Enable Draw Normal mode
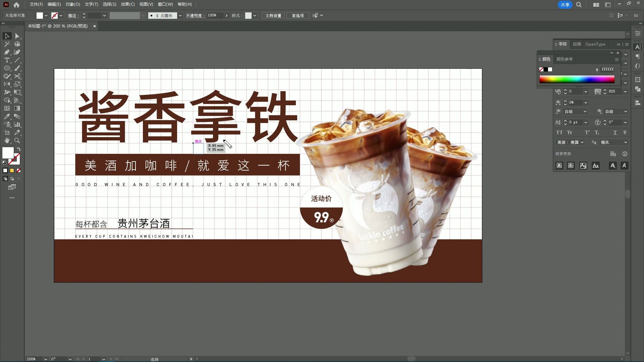 [x=5, y=179]
